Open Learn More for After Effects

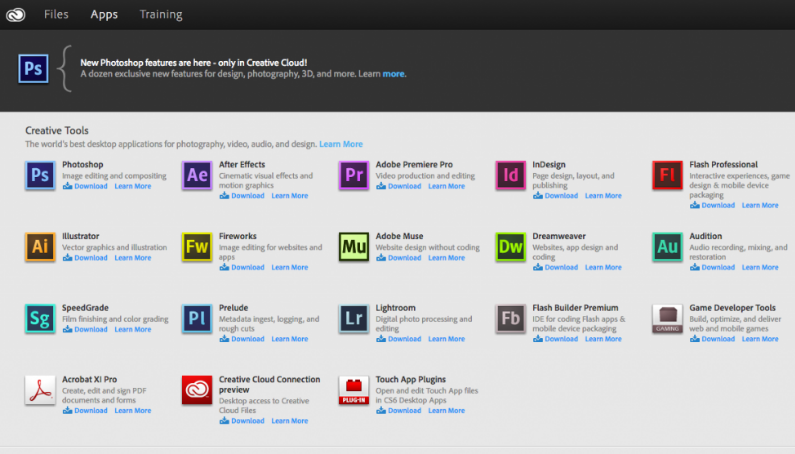pyautogui.click(x=290, y=196)
